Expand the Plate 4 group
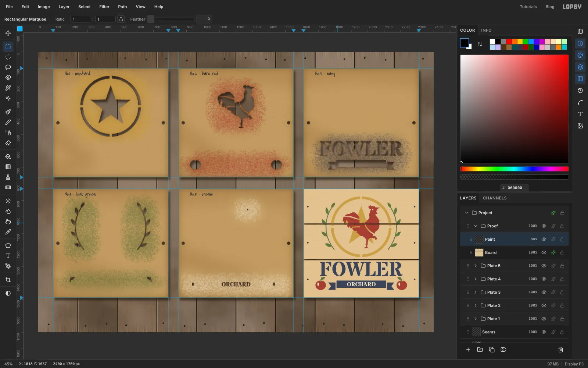The image size is (588, 368). (476, 279)
